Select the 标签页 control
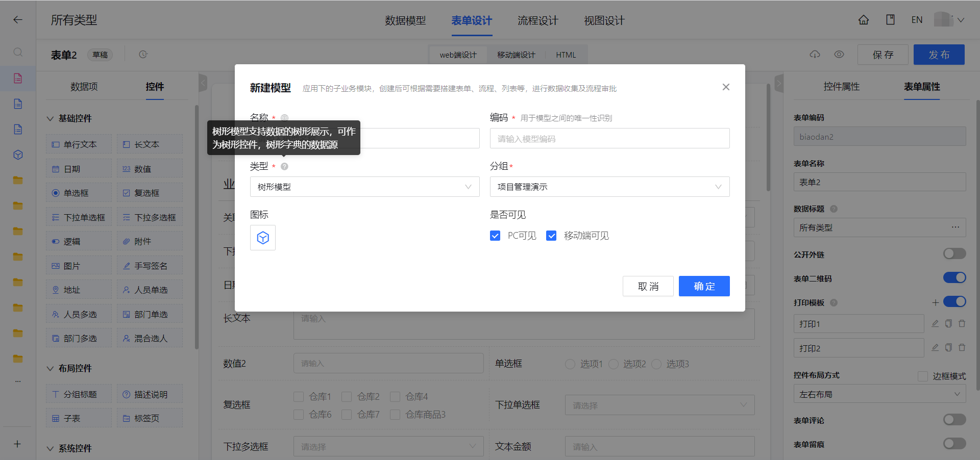 pos(150,418)
